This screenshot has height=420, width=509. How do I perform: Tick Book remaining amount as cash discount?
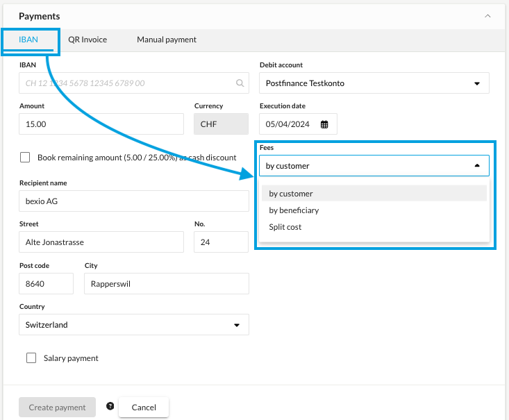pos(25,158)
